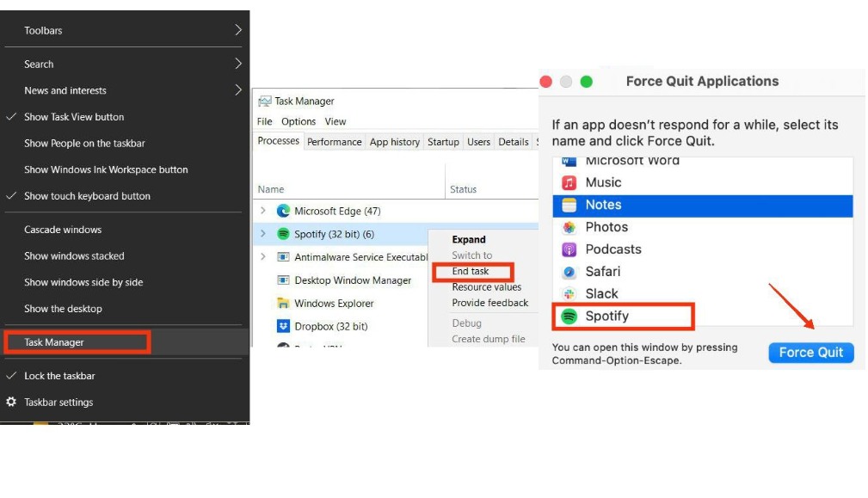Select Podcasts row in Force Quit list
This screenshot has height=498, width=868.
point(703,249)
